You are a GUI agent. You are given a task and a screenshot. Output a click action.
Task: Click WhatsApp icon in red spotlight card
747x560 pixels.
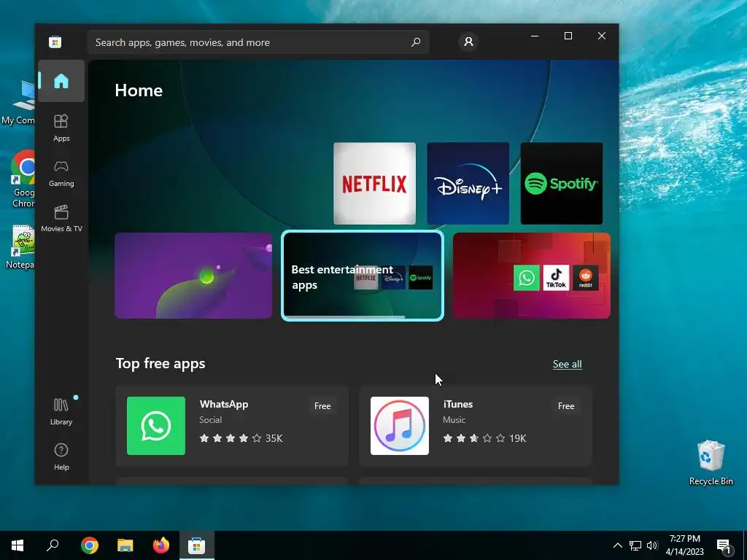(527, 278)
